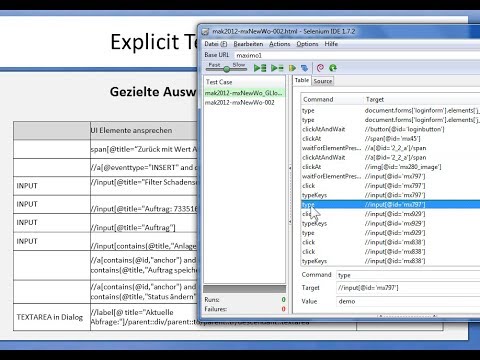Select waitForElementPres... mx797 input row
The height and width of the screenshot is (360, 480).
(390, 176)
